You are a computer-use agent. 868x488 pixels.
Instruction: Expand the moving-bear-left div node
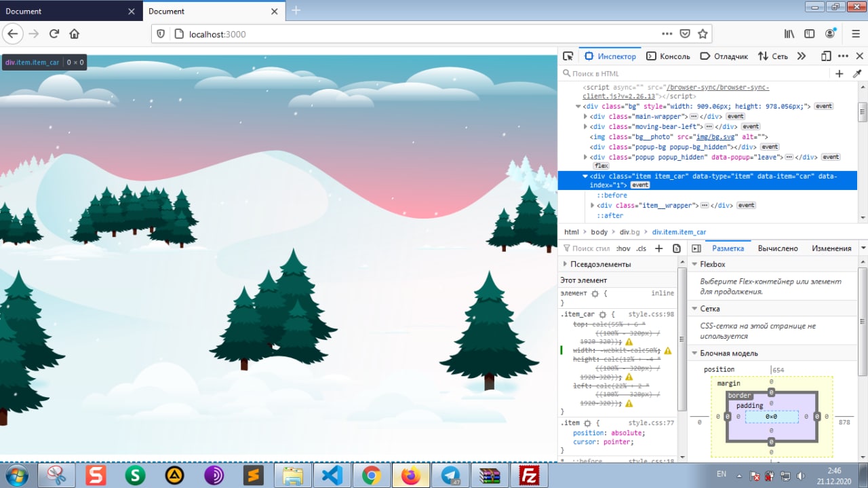(x=585, y=127)
